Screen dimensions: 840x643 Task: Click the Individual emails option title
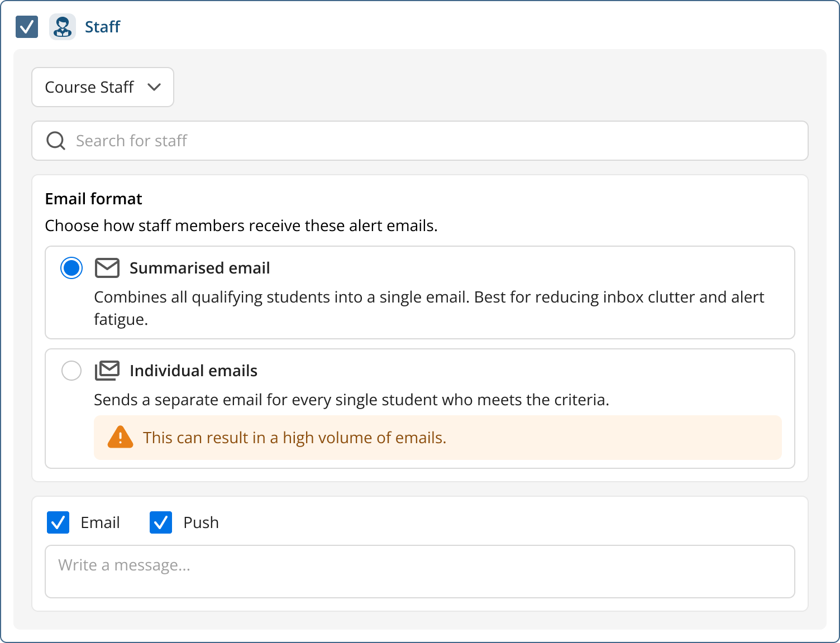(194, 371)
